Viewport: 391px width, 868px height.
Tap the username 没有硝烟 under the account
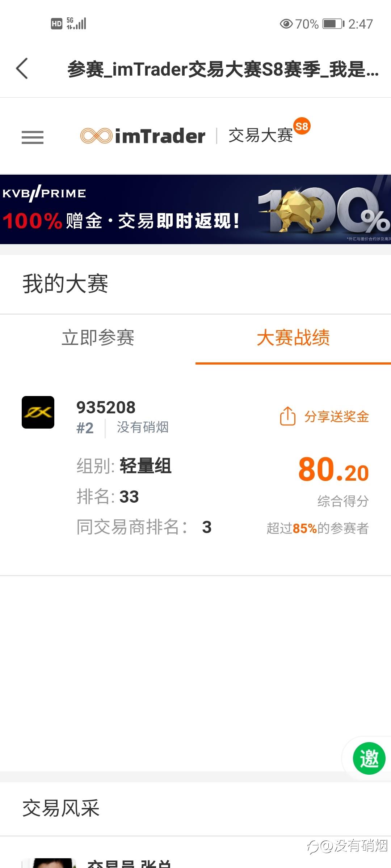click(143, 427)
